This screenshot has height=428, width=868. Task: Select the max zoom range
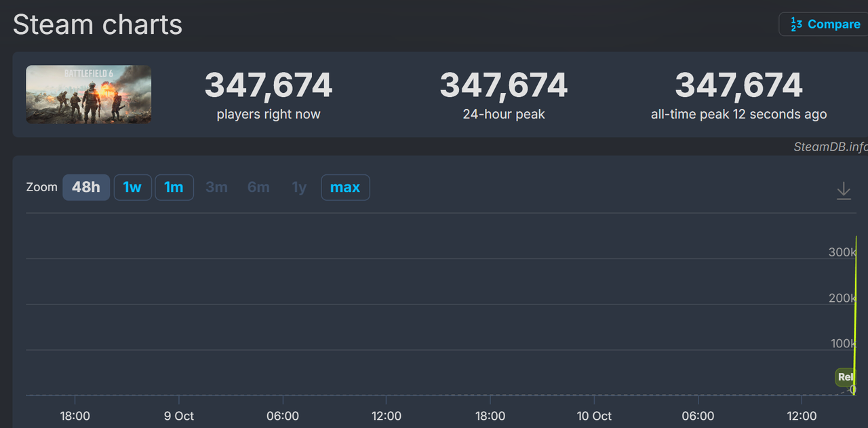coord(345,187)
